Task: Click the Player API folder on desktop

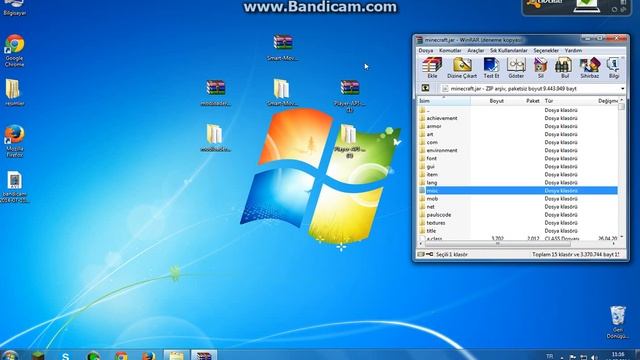Action: coord(349,141)
